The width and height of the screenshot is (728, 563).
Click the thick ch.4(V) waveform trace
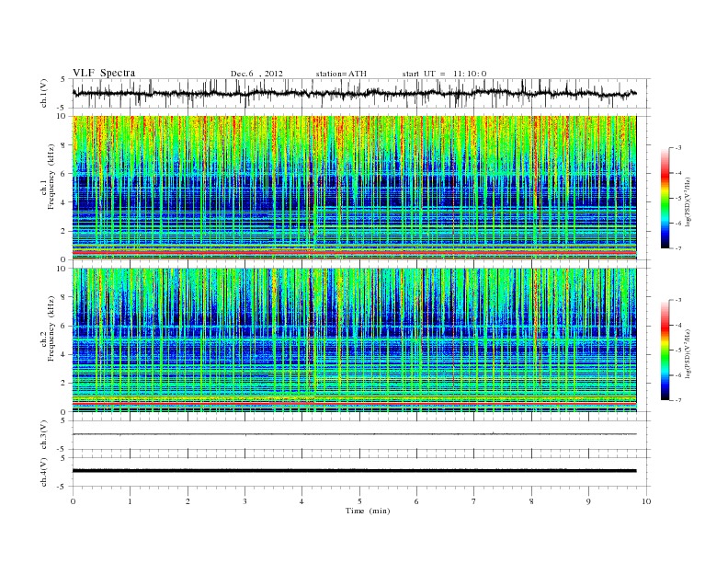(x=354, y=471)
